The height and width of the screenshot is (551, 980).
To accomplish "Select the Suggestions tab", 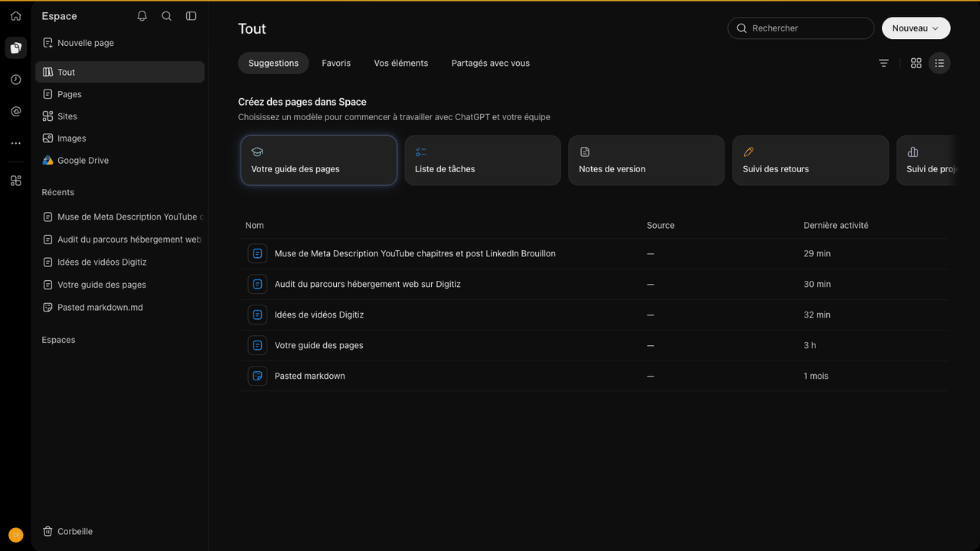I will tap(273, 63).
